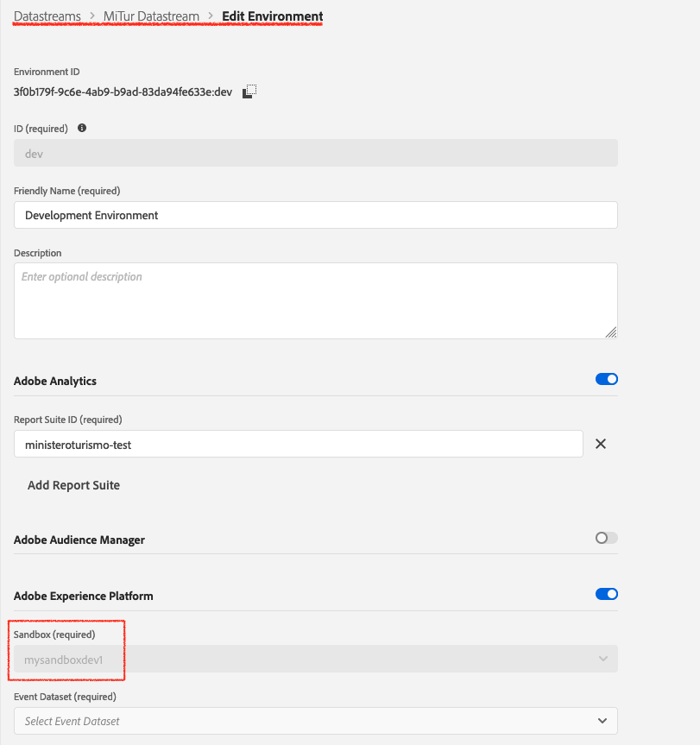Open the MiTur Datastream breadcrumb
700x745 pixels.
151,16
